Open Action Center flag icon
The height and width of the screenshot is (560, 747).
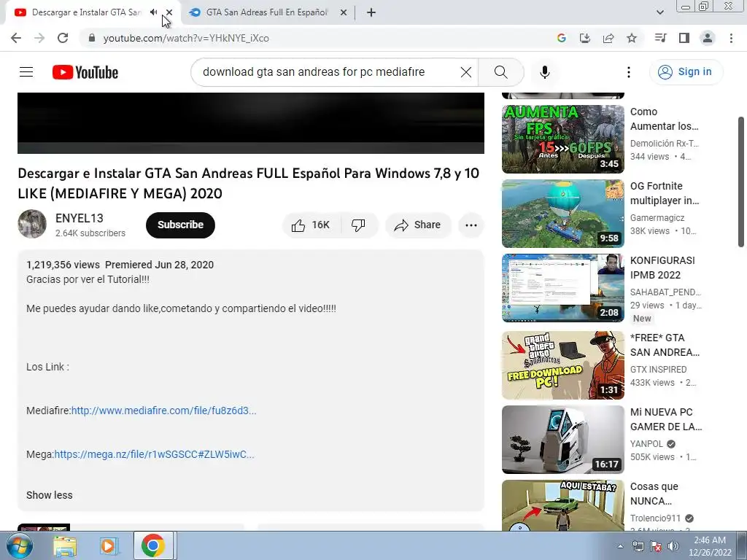656,546
